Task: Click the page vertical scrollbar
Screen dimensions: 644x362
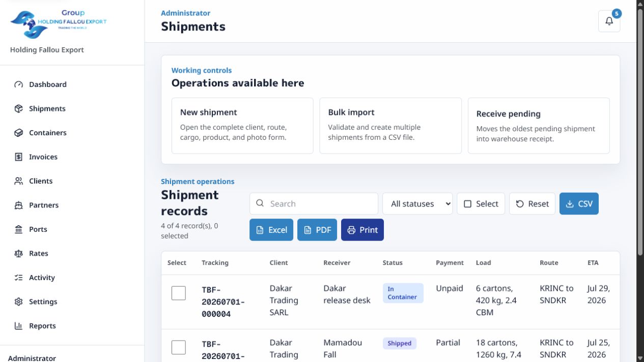Action: pos(640,132)
